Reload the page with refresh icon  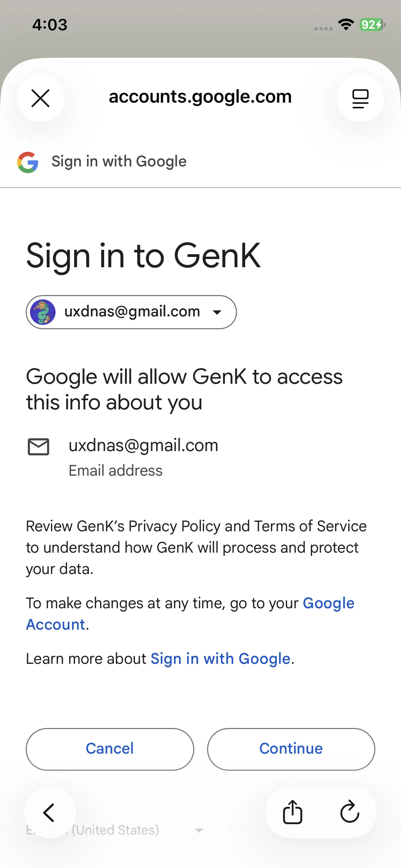(x=350, y=812)
